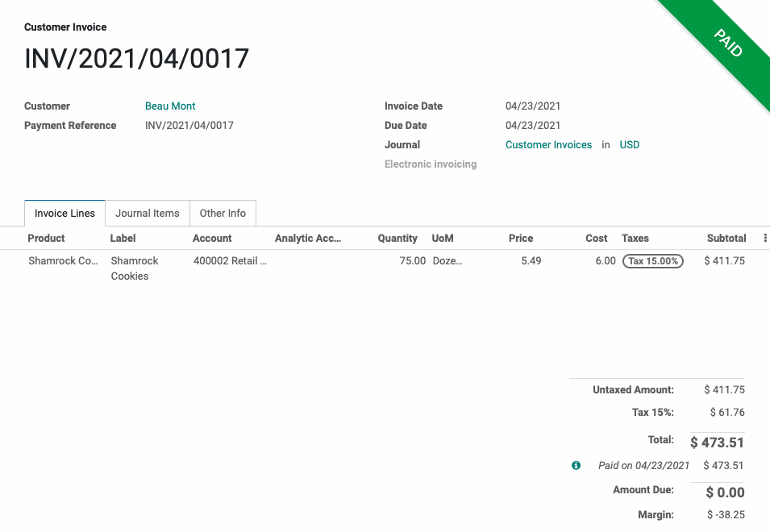Viewport: 770px width, 532px height.
Task: Sort by the Product column header
Action: coord(46,238)
